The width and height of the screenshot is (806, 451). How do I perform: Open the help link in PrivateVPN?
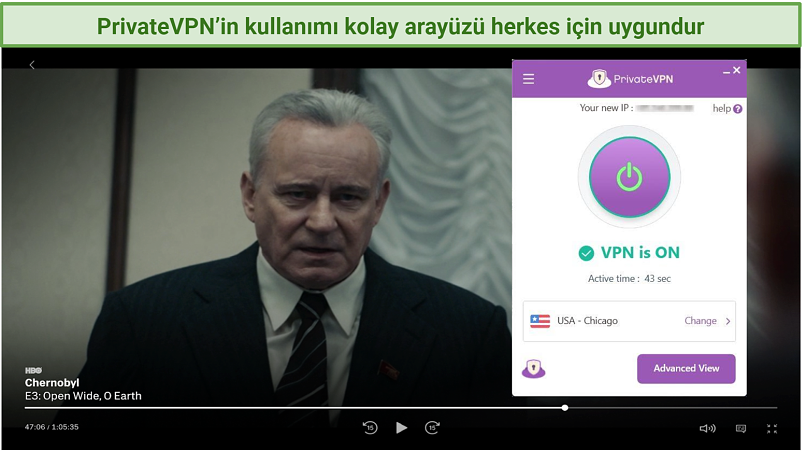(x=721, y=109)
